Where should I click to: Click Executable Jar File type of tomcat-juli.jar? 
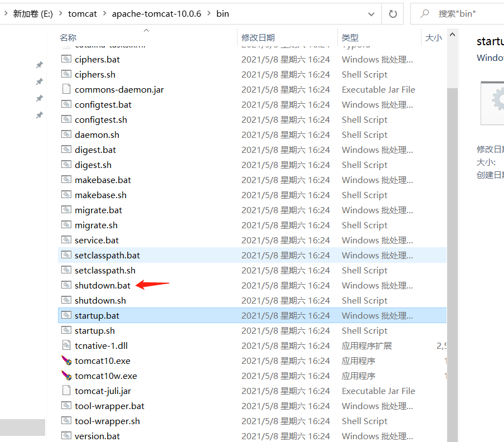pyautogui.click(x=379, y=391)
